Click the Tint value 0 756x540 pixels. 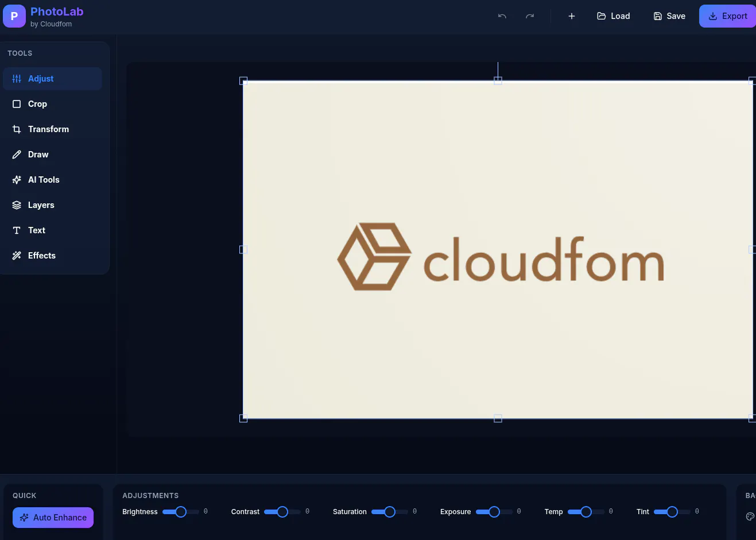(x=697, y=511)
